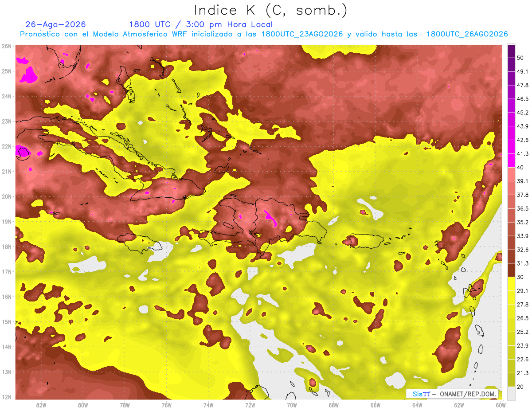Select the '22N' latitude label
The width and height of the screenshot is (532, 411).
pyautogui.click(x=7, y=146)
